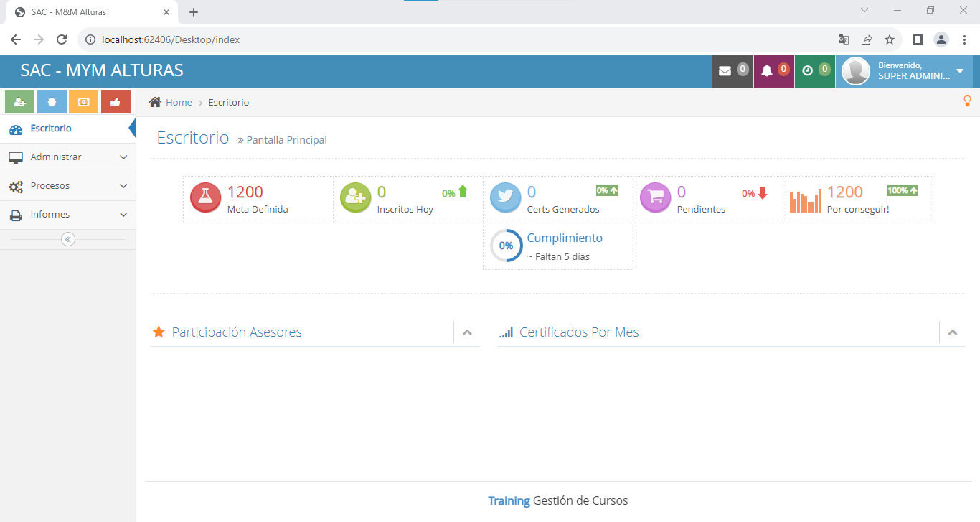Click the Training footer link
The image size is (980, 522).
point(509,500)
